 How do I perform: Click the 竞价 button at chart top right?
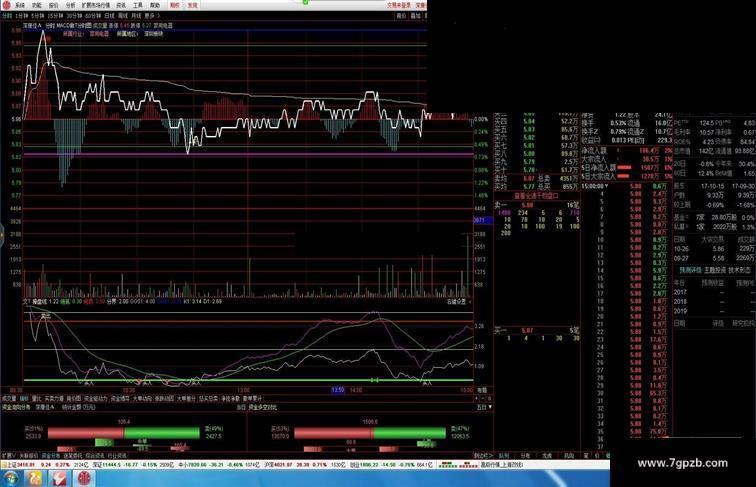click(x=401, y=16)
